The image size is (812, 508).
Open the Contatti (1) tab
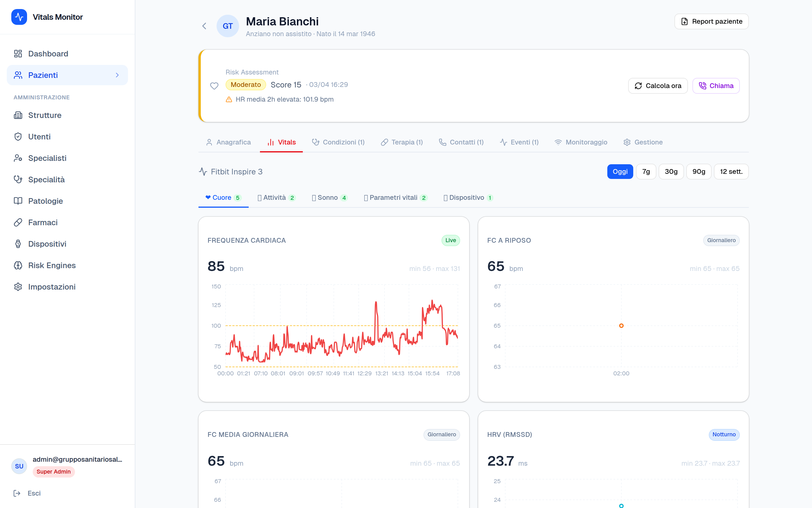tap(461, 143)
